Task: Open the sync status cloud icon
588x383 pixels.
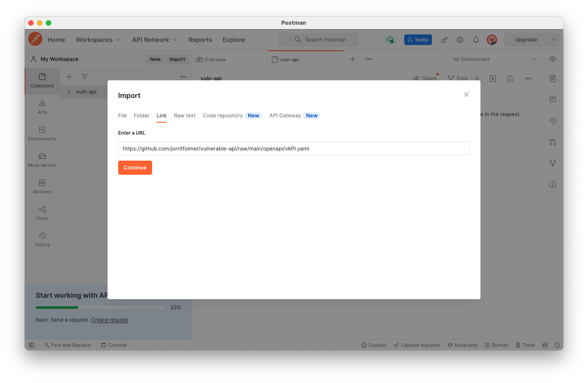Action: [390, 40]
